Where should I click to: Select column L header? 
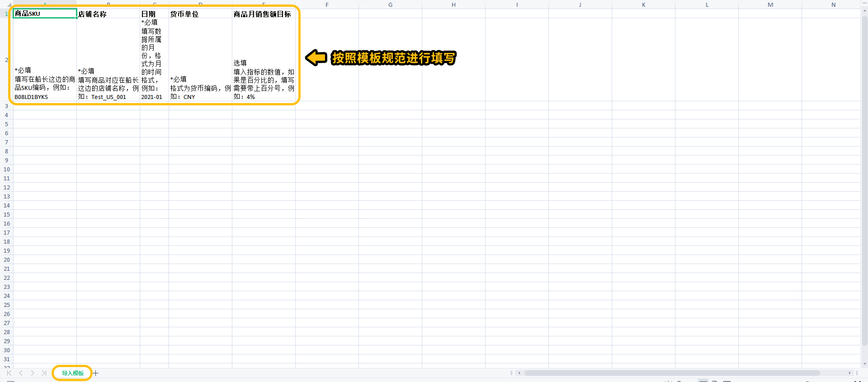pos(707,5)
